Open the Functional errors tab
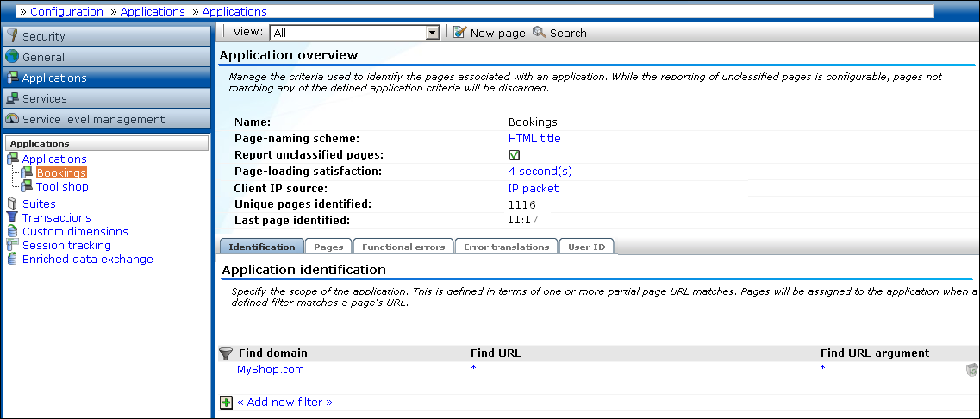The width and height of the screenshot is (980, 419). (x=403, y=247)
